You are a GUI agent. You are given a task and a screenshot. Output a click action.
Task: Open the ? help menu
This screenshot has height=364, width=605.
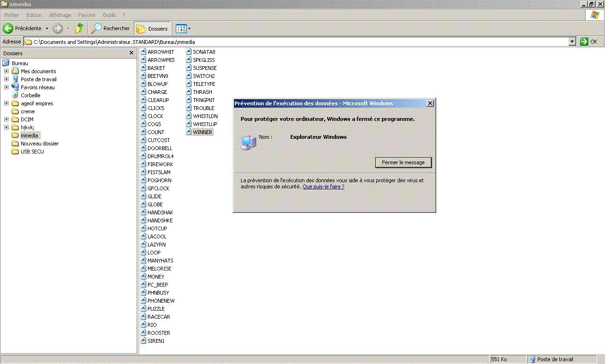pyautogui.click(x=124, y=15)
